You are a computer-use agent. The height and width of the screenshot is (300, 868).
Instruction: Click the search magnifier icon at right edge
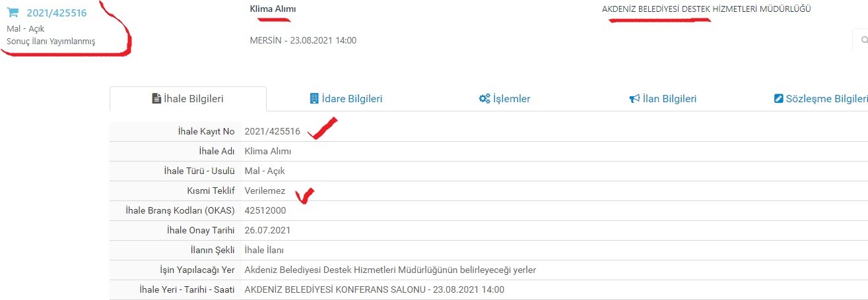point(864,40)
